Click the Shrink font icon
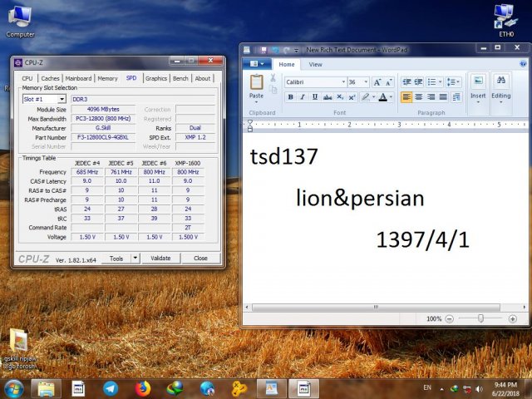The image size is (532, 399). pyautogui.click(x=389, y=82)
